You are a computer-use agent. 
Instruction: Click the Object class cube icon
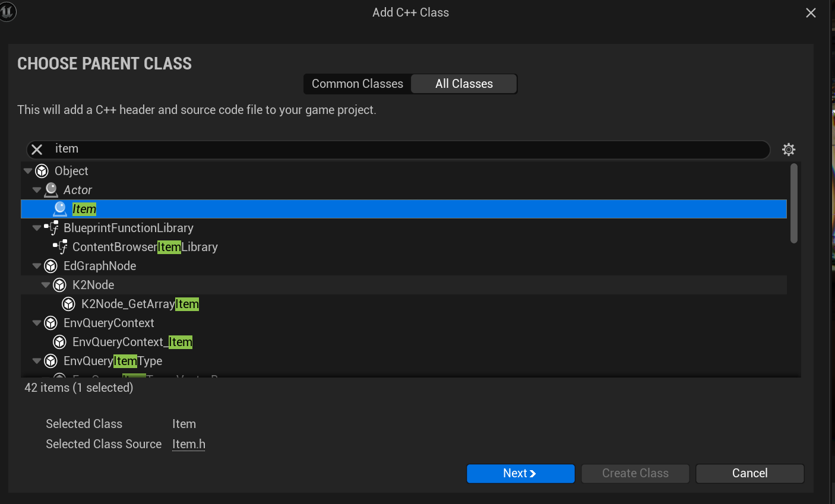[x=42, y=171]
